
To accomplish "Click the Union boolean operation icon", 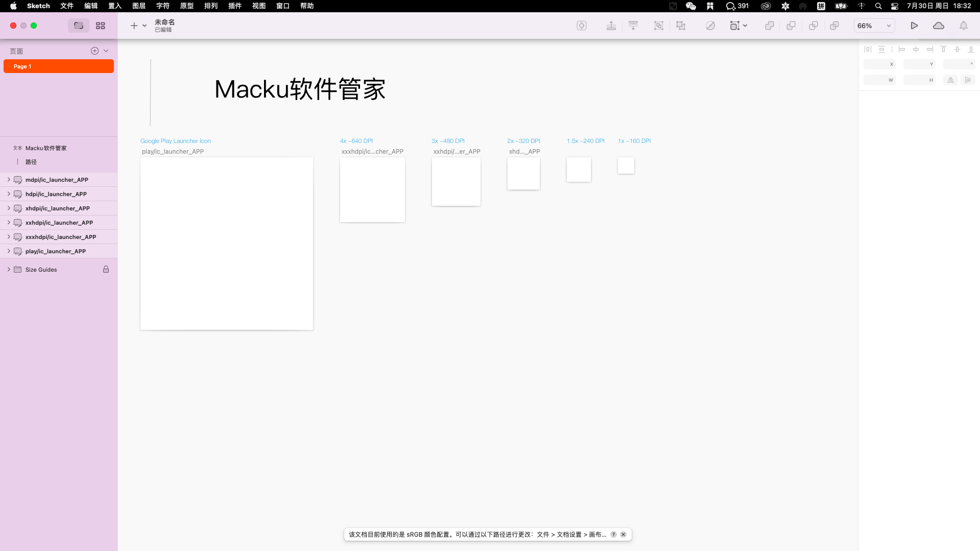I will [x=770, y=26].
